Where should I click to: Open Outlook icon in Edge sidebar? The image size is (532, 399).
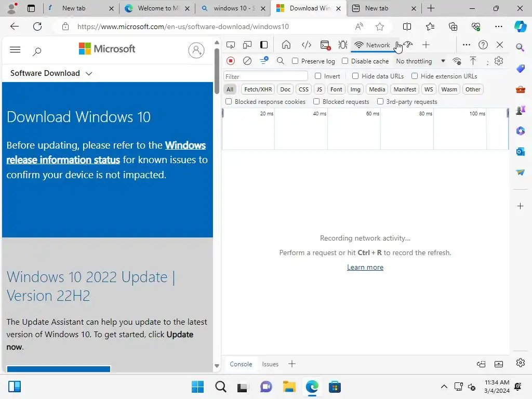click(x=520, y=151)
